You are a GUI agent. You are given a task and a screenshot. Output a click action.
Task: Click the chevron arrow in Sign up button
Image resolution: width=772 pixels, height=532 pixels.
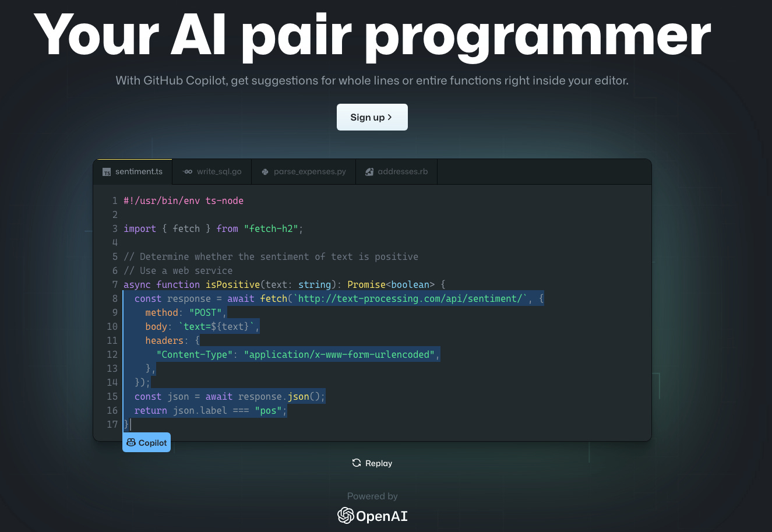pos(390,117)
